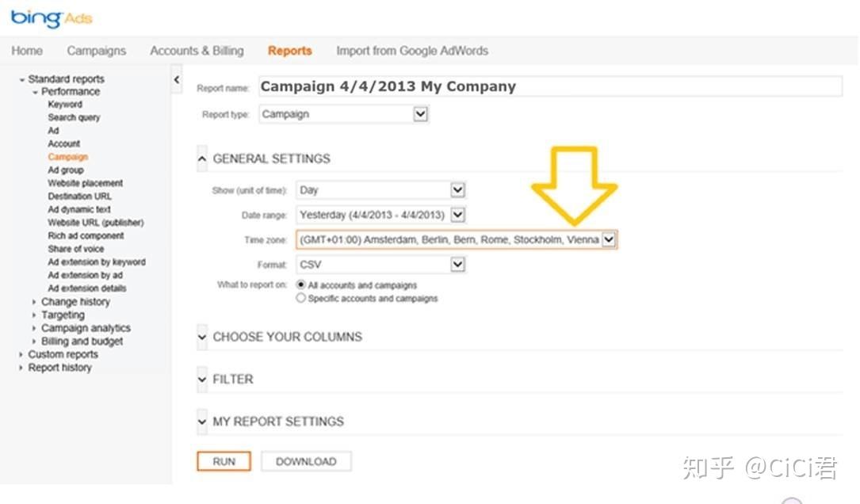Select Search query report in sidebar

[x=74, y=117]
